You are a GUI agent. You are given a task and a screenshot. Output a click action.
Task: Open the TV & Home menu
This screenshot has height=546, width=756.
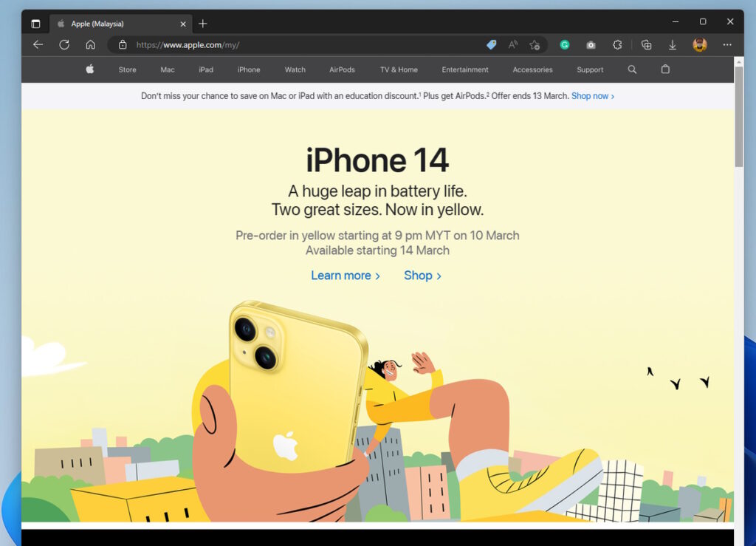click(399, 69)
